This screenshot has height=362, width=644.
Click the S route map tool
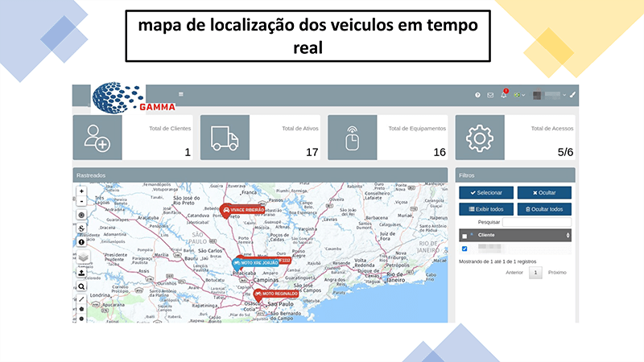click(x=81, y=228)
